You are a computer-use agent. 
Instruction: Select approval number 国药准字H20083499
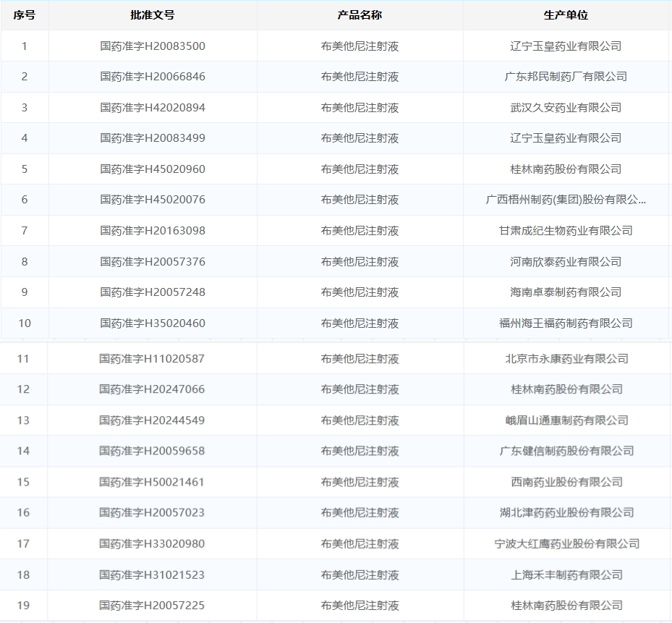(153, 138)
